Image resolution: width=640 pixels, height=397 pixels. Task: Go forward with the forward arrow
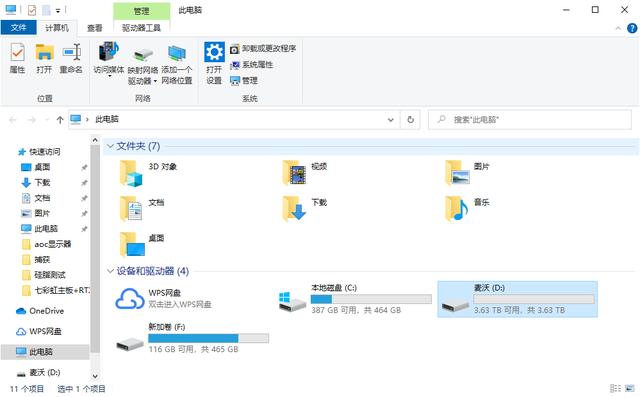[31, 120]
